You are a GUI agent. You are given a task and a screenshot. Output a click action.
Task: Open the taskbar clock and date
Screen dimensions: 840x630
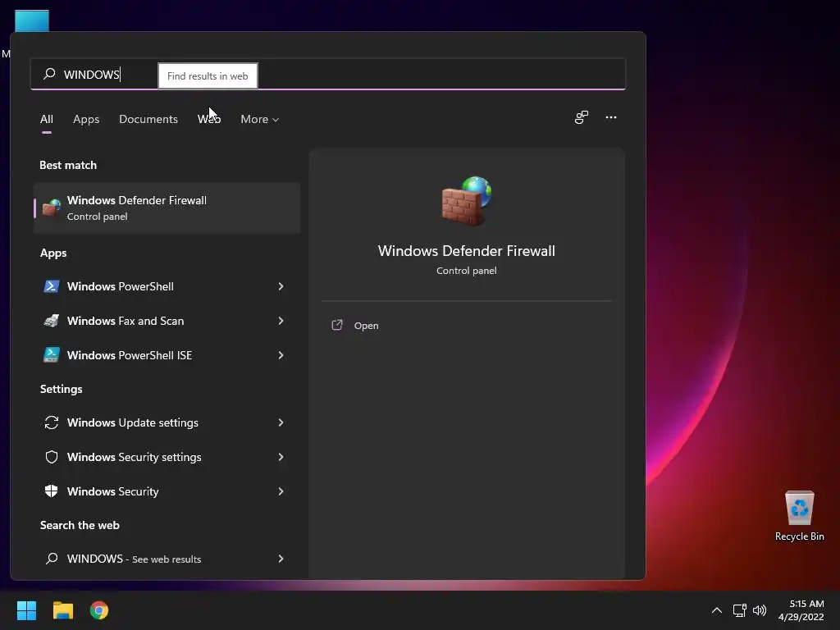[x=801, y=610]
